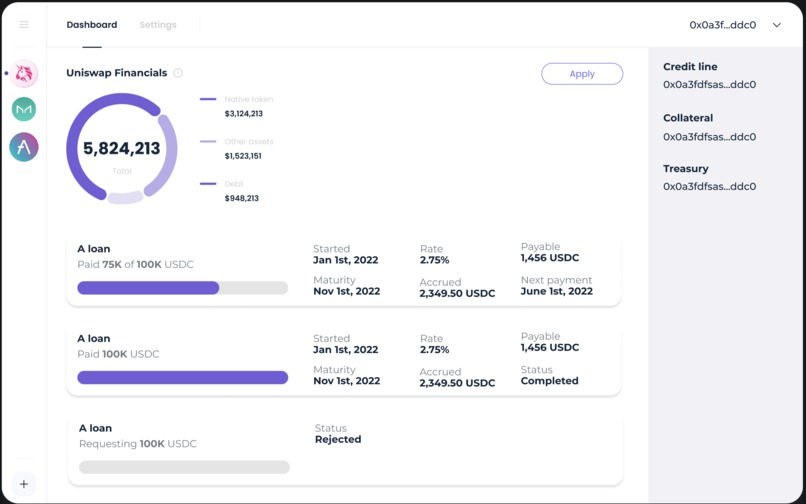Click the rejected loan's empty progress bar
806x504 pixels.
click(184, 467)
